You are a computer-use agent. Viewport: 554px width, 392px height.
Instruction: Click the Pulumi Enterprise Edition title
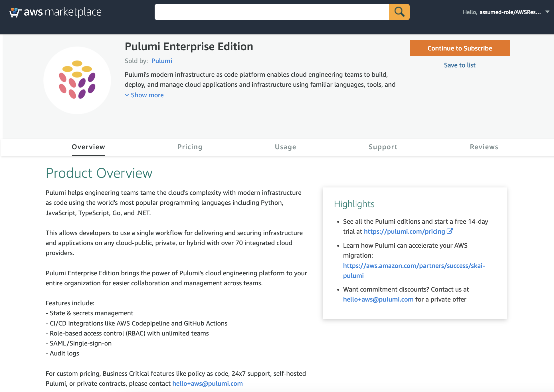(x=189, y=47)
